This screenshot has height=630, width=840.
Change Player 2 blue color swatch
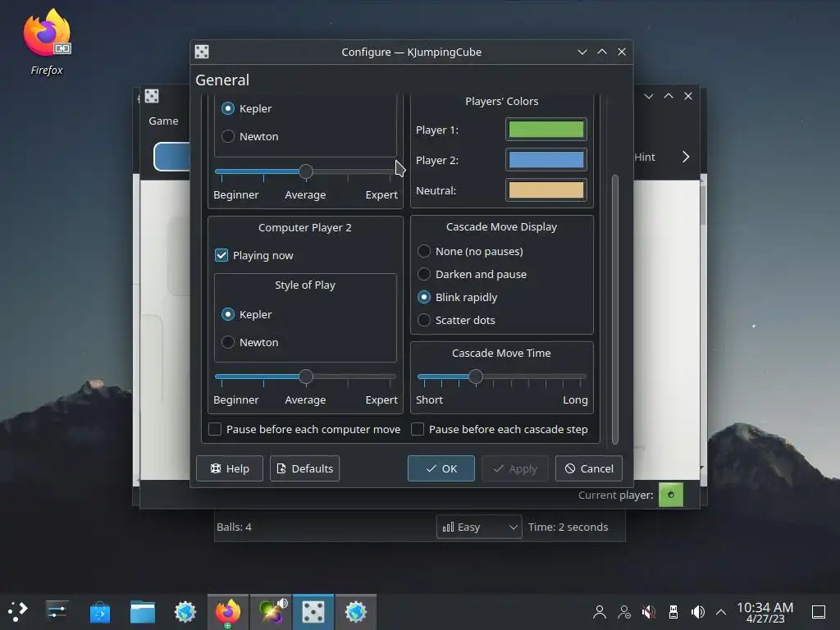546,160
